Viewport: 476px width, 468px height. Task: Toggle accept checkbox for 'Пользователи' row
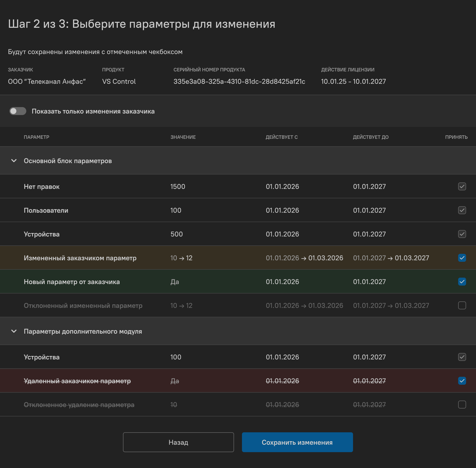[x=462, y=210]
